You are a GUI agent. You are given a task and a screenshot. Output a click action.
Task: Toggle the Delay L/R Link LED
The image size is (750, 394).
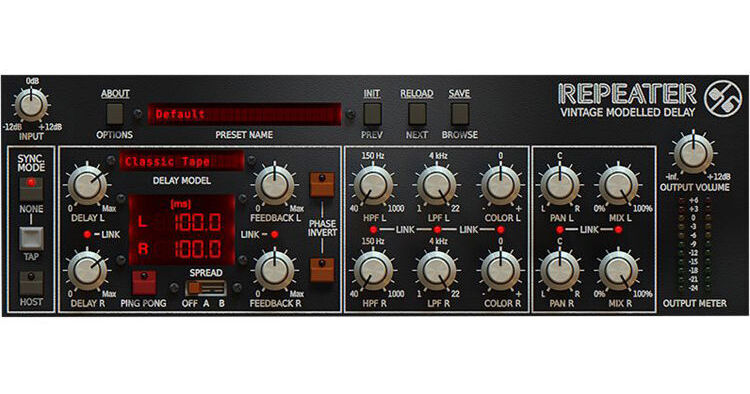(87, 235)
